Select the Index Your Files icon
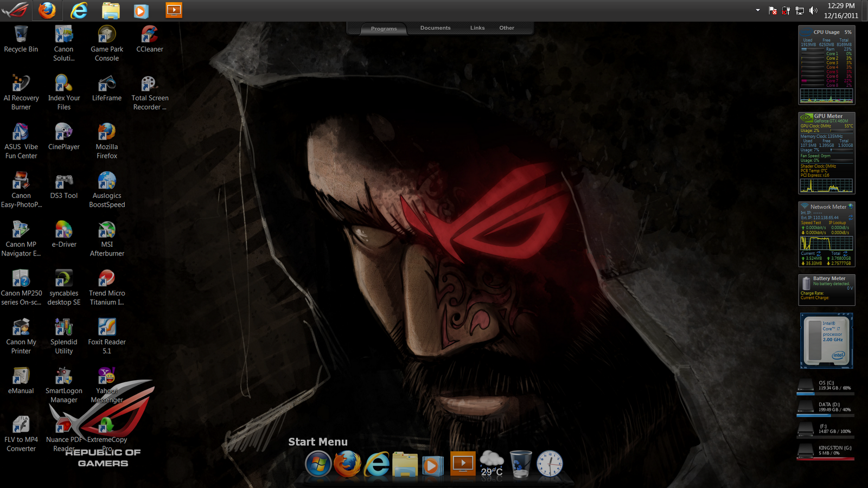 pos(64,92)
